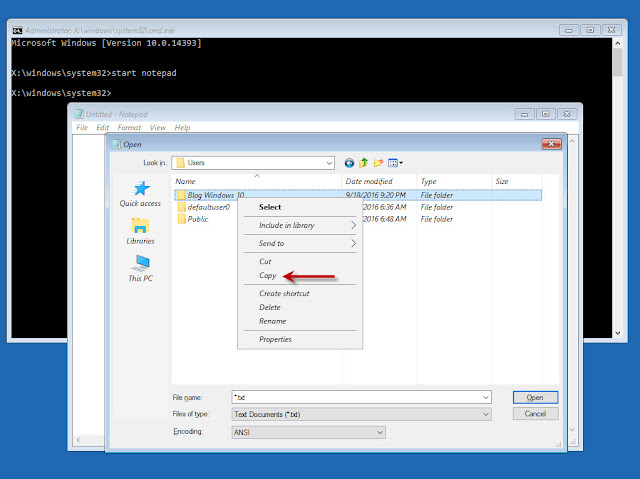Click the Public row File folder type

(437, 219)
